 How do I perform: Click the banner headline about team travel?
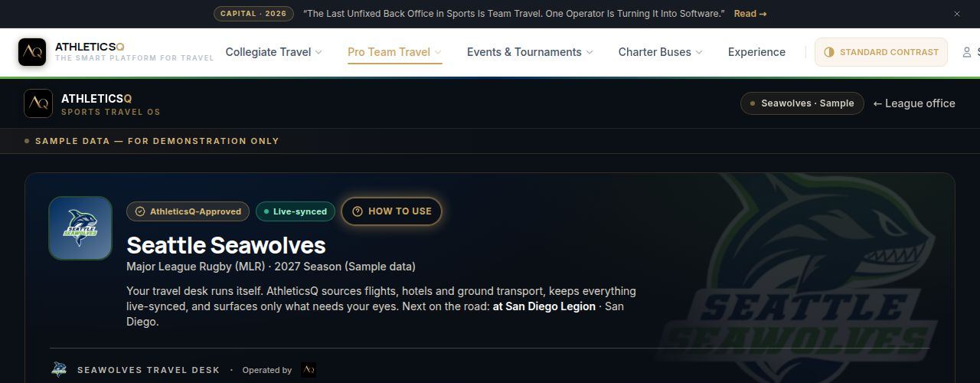click(x=514, y=14)
